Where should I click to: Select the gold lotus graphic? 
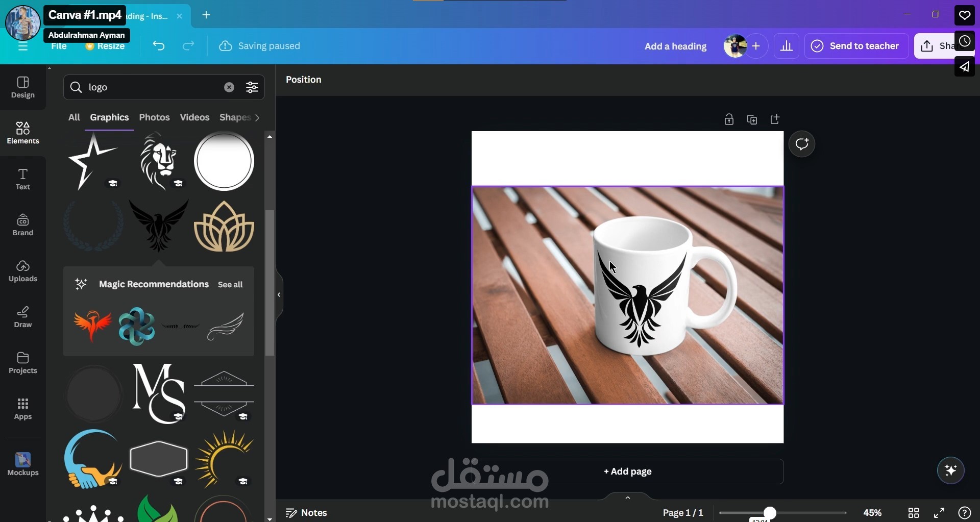224,226
